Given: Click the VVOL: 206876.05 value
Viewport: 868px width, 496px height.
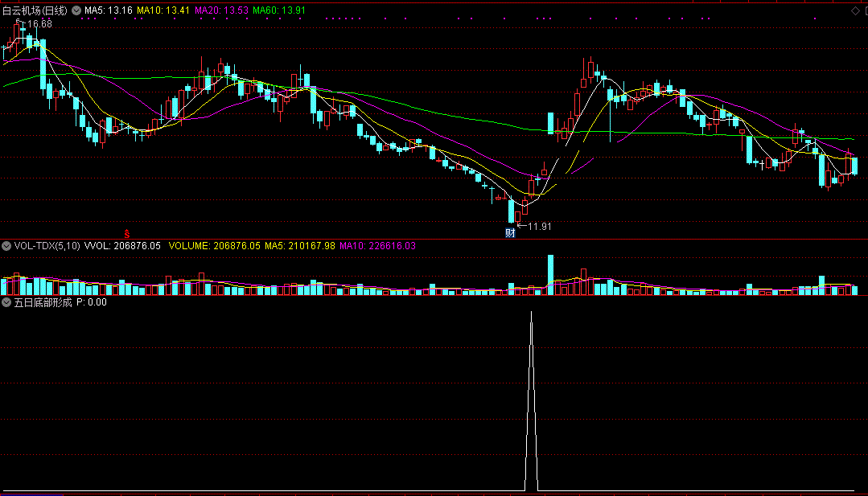Looking at the screenshot, I should [122, 246].
